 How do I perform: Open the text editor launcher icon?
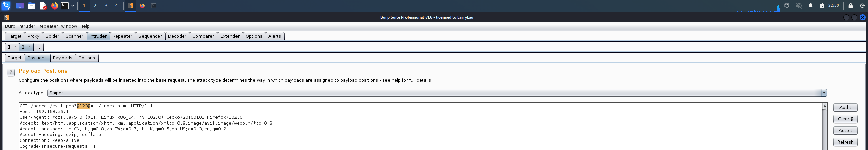coord(43,6)
